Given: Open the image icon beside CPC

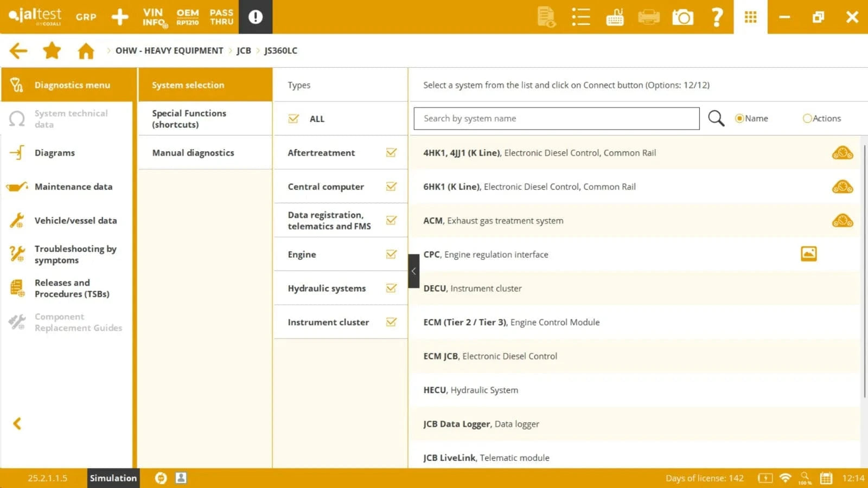Looking at the screenshot, I should pos(808,254).
